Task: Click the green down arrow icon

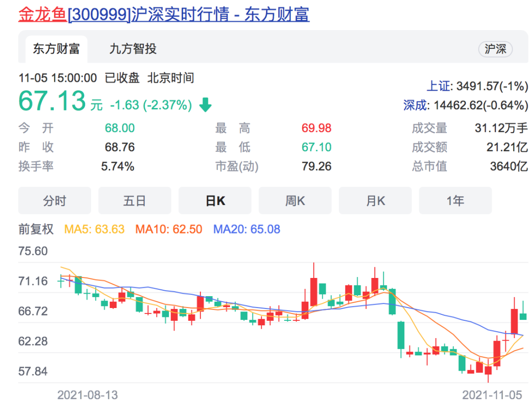Action: point(205,104)
